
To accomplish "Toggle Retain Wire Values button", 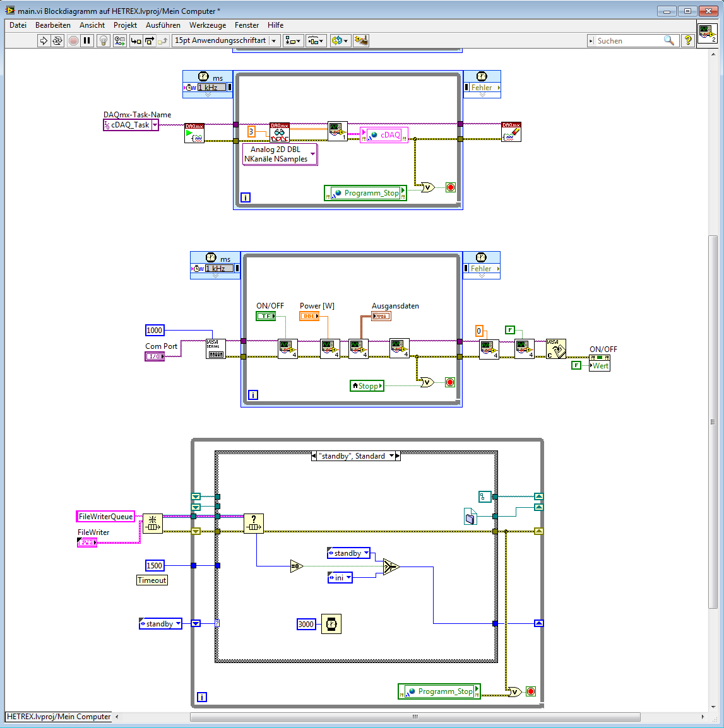I will [119, 41].
